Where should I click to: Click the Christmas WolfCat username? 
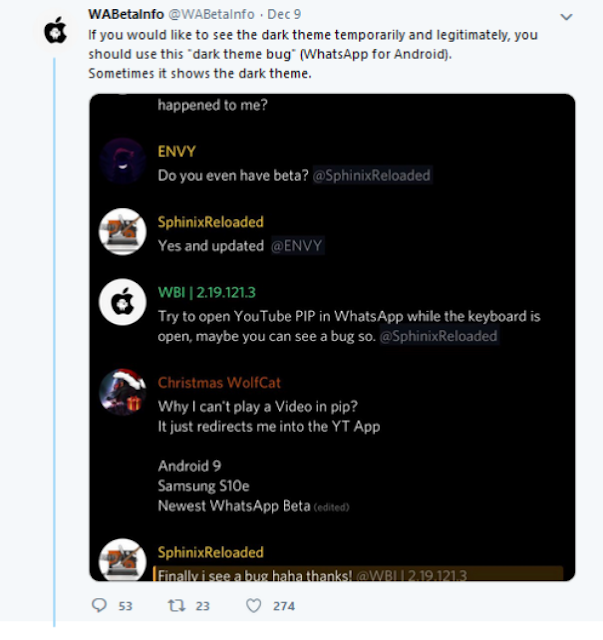click(219, 382)
